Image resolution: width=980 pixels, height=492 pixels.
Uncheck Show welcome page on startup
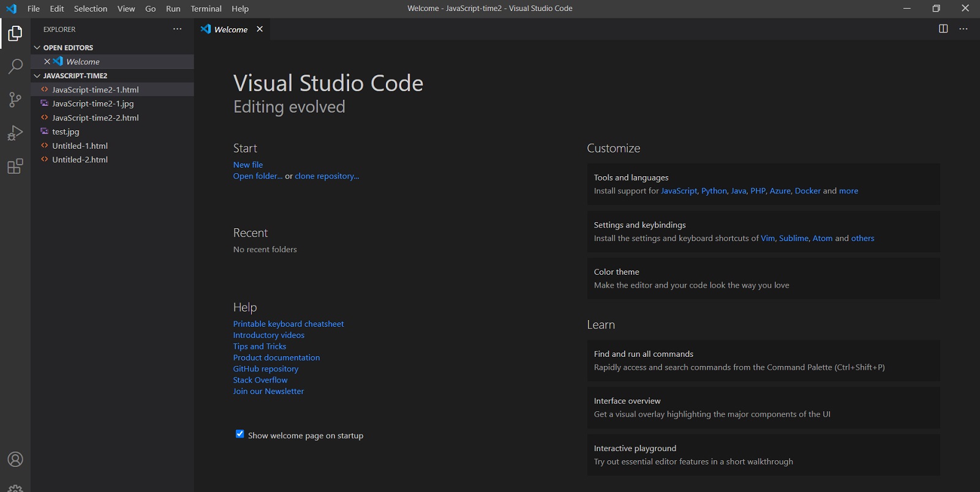click(240, 434)
